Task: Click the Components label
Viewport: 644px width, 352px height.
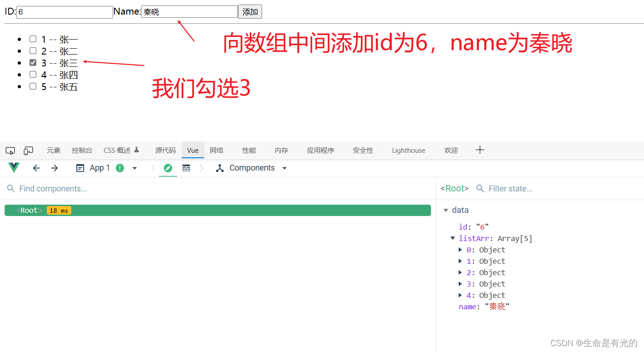Action: pyautogui.click(x=252, y=168)
